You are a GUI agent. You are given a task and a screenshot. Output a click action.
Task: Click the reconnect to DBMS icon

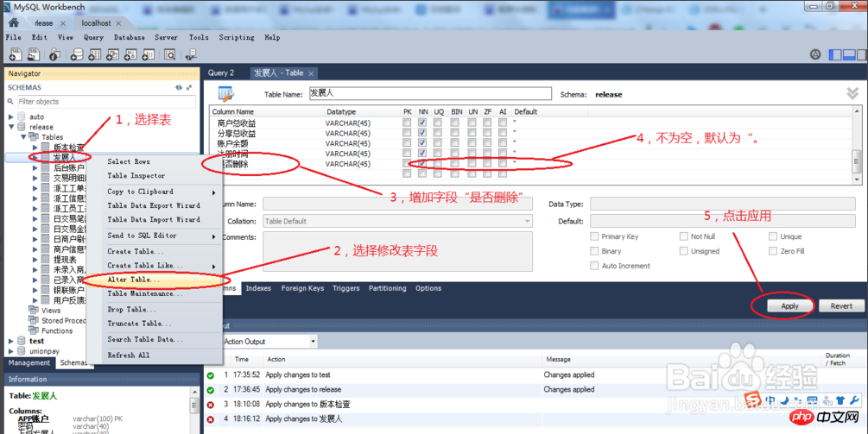[192, 54]
